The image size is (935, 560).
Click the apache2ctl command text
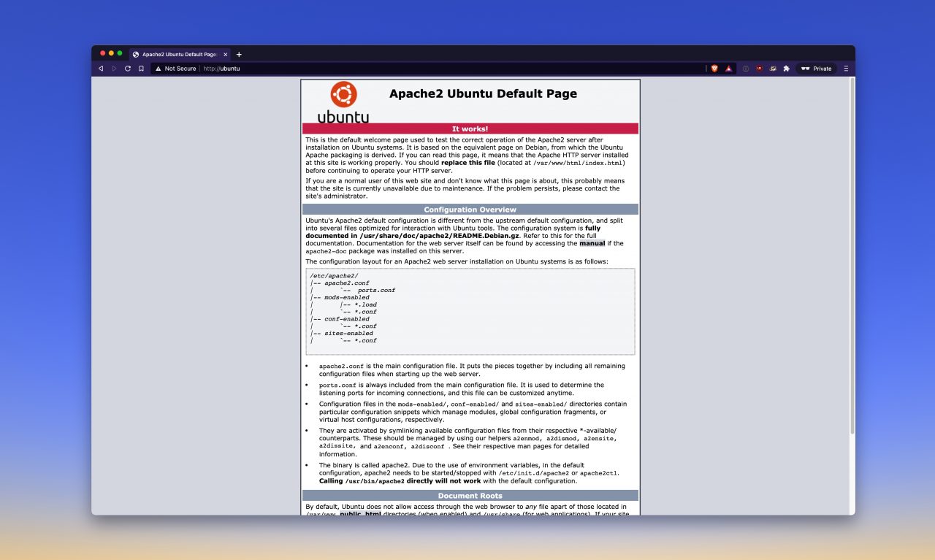599,473
